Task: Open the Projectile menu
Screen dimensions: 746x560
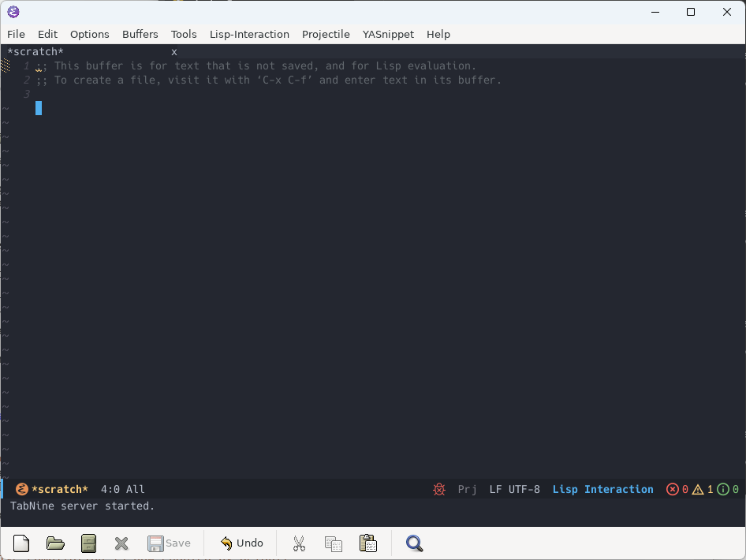Action: [326, 34]
